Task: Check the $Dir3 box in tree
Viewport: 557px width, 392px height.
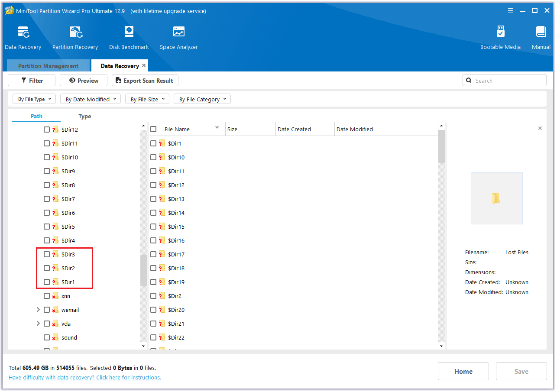Action: coord(47,254)
